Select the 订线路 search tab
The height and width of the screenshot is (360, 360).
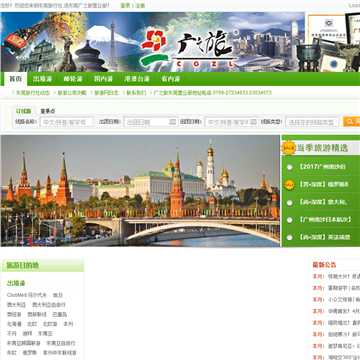pyautogui.click(x=24, y=111)
